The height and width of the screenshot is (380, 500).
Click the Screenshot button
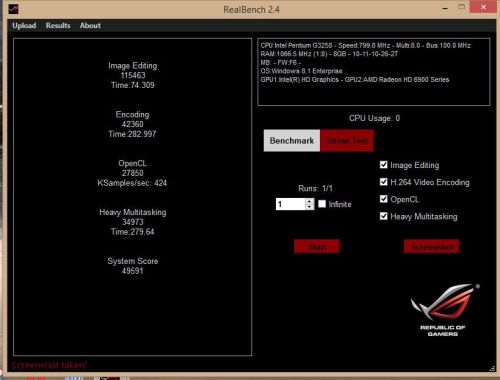click(432, 247)
